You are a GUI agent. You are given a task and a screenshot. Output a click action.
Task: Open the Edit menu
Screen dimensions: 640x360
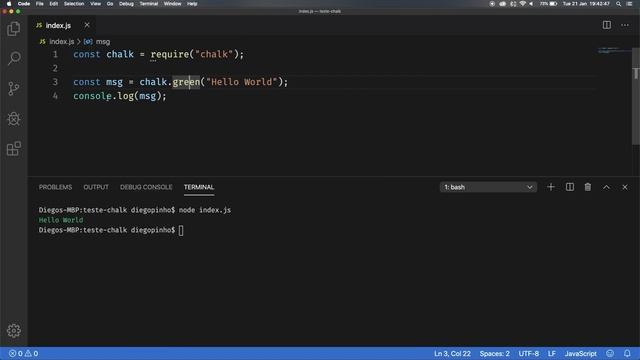pos(53,4)
